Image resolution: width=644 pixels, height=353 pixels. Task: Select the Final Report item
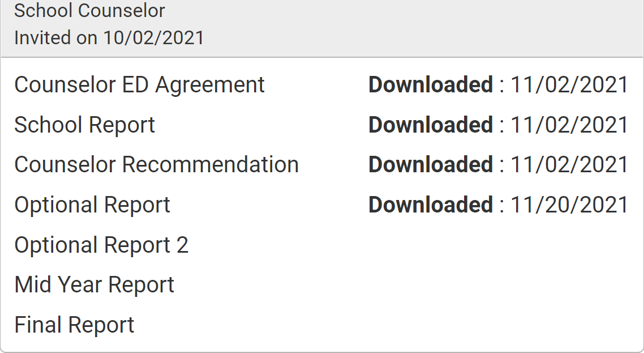[74, 325]
